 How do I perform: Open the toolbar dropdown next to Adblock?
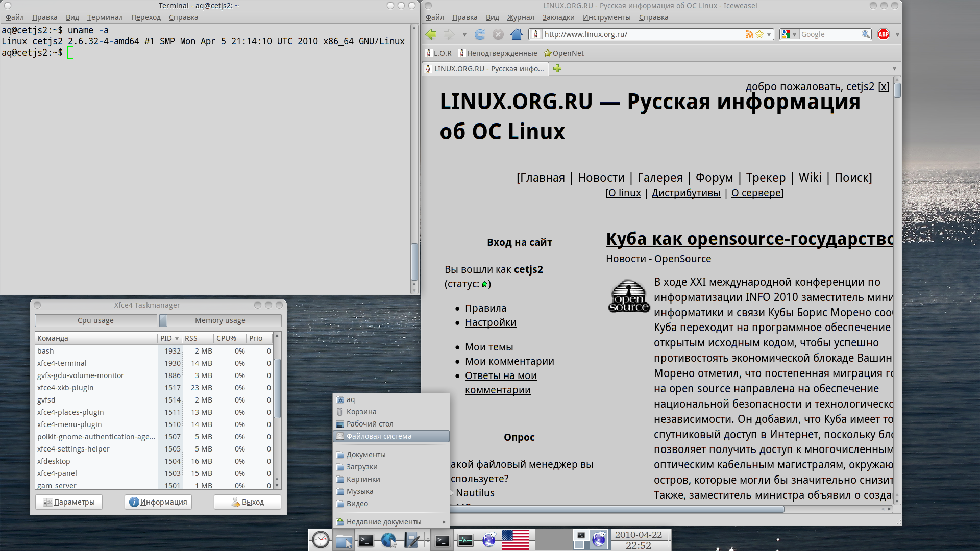[897, 34]
